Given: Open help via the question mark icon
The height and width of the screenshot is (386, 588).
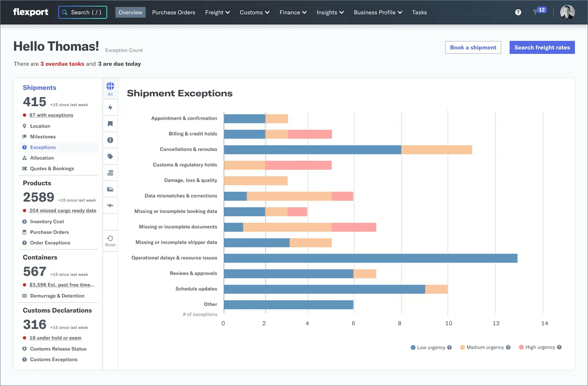Looking at the screenshot, I should 518,12.
